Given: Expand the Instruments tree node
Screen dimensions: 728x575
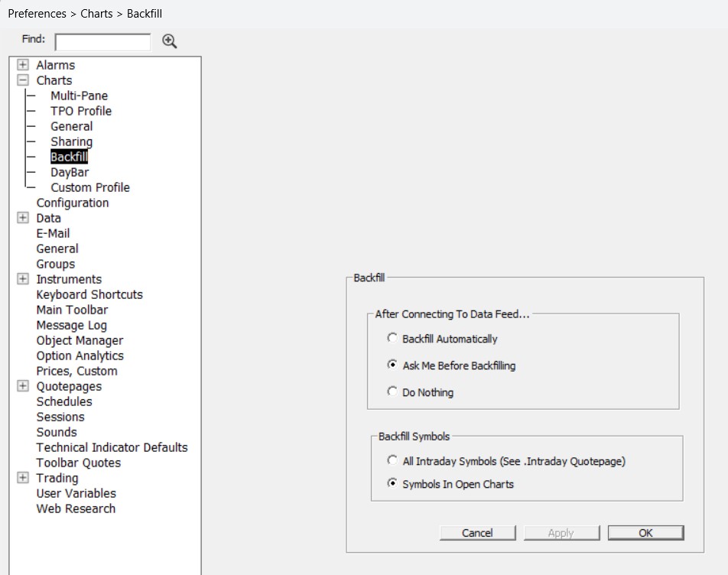Looking at the screenshot, I should [x=23, y=279].
